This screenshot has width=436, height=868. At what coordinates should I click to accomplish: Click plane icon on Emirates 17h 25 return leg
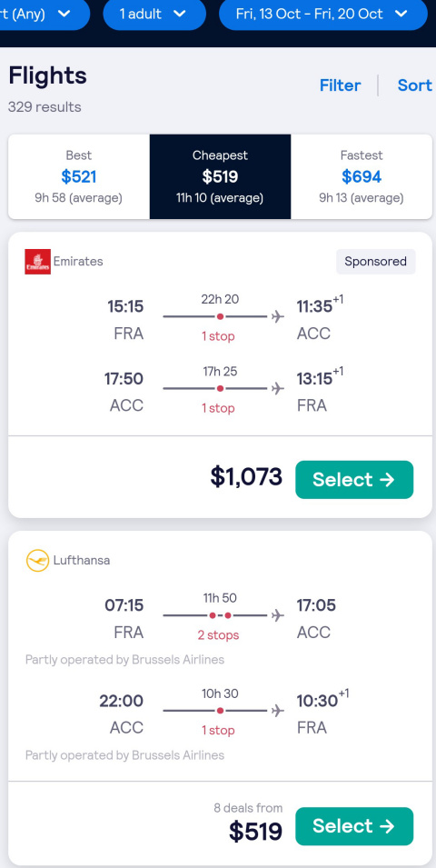coord(278,389)
